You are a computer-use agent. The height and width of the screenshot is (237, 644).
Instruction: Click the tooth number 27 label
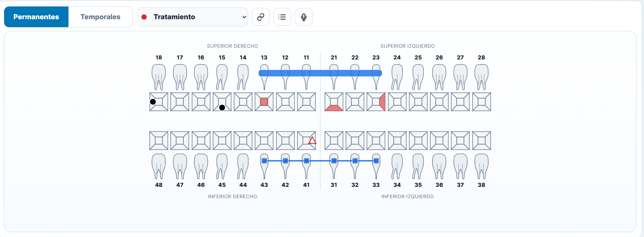(461, 57)
